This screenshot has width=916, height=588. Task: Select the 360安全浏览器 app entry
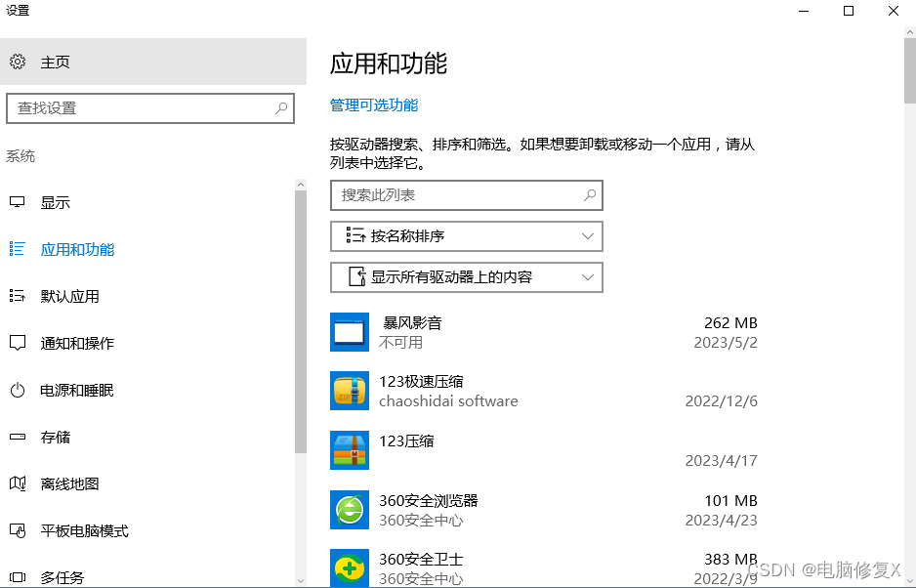(543, 510)
